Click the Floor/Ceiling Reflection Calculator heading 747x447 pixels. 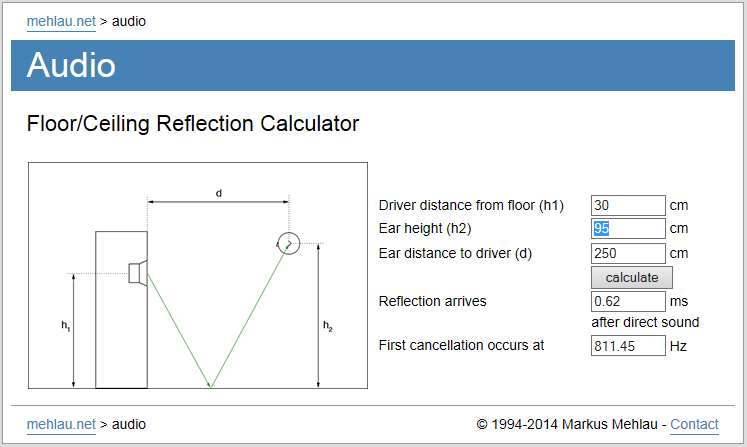click(x=192, y=124)
